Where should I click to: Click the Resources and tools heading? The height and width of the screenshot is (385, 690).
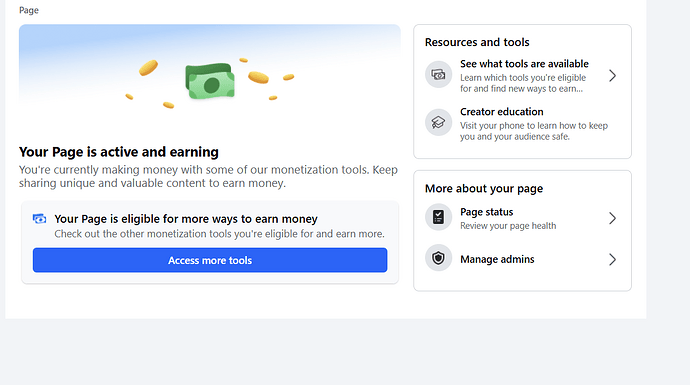click(x=477, y=42)
